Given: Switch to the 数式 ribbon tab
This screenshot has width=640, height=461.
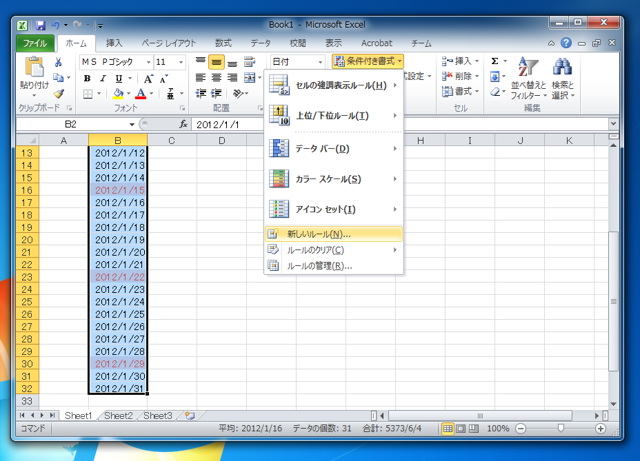Looking at the screenshot, I should (x=223, y=43).
